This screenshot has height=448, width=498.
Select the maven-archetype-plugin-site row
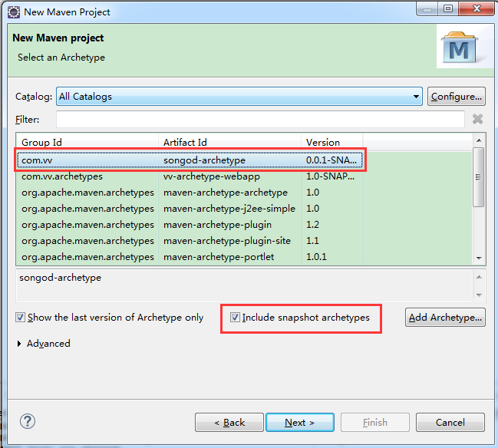coord(190,241)
